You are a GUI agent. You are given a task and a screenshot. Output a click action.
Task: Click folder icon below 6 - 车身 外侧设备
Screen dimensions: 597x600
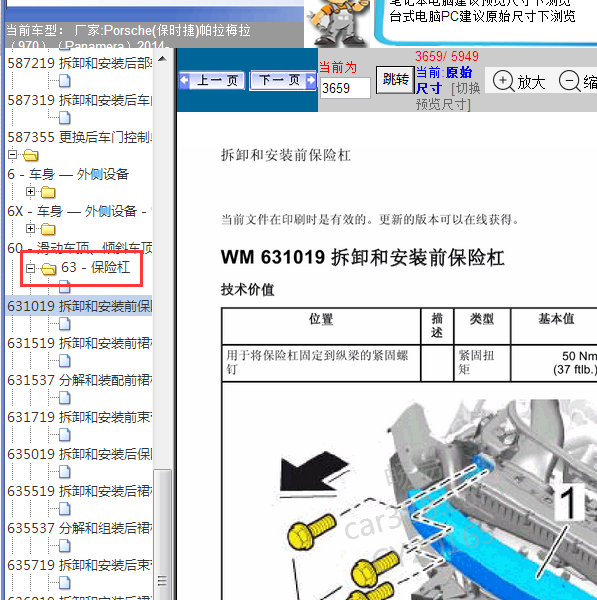click(x=48, y=192)
